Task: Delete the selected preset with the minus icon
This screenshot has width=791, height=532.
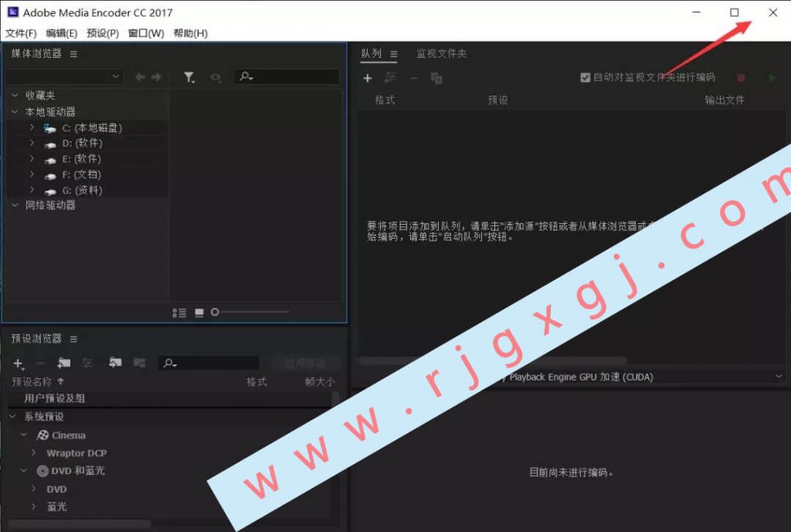Action: (41, 363)
